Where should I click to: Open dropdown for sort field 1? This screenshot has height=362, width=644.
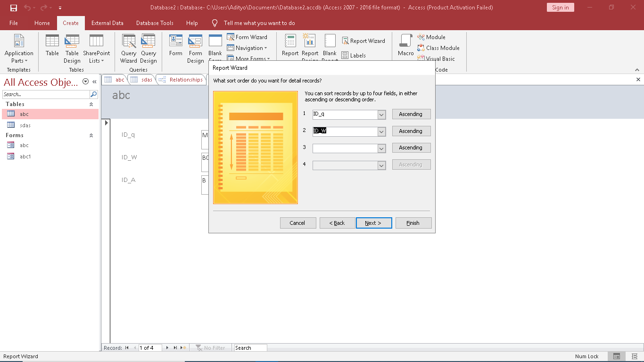[x=381, y=115]
